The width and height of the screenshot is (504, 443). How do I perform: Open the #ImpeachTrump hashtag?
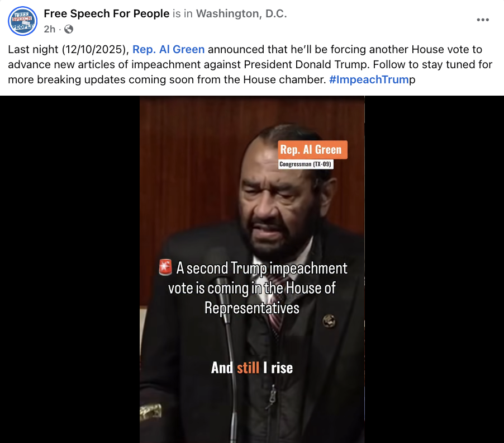pos(372,79)
